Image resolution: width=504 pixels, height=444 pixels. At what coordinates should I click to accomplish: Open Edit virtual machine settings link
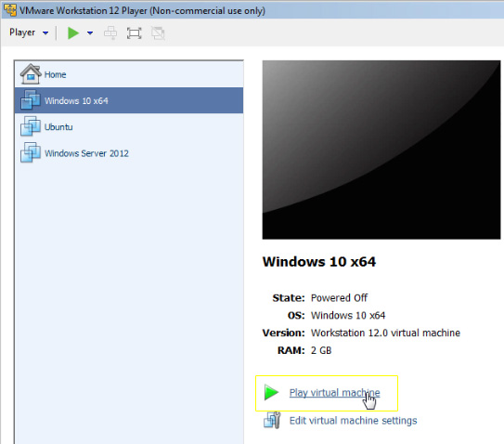(x=353, y=421)
